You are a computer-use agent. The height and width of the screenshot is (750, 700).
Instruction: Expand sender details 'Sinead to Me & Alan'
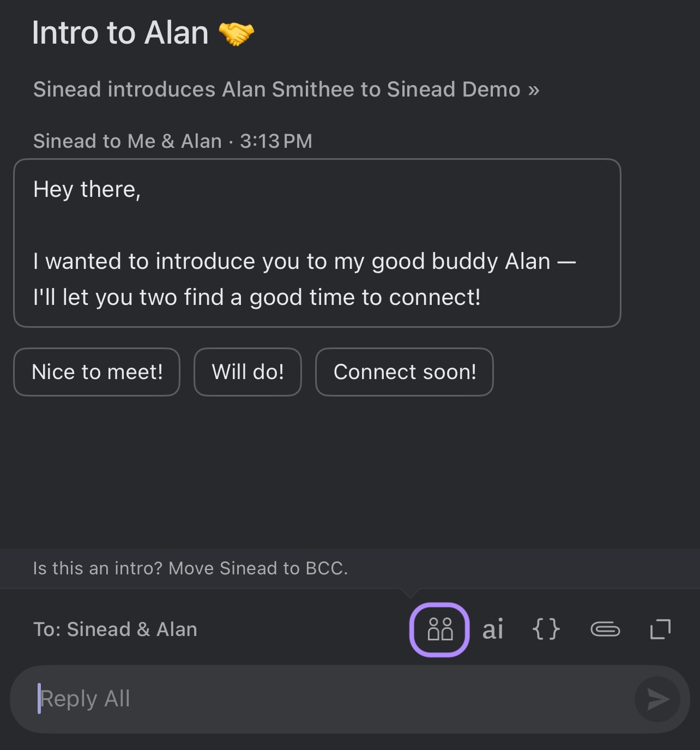[127, 141]
